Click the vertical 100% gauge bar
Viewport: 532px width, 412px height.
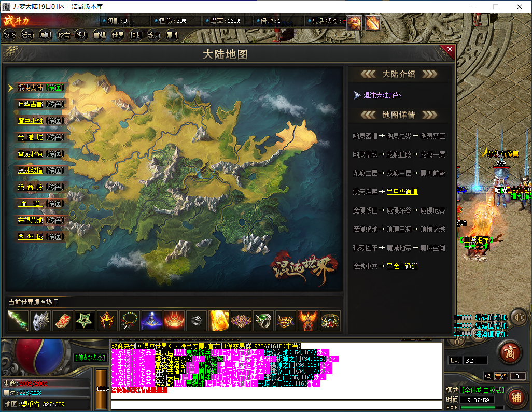(x=102, y=389)
